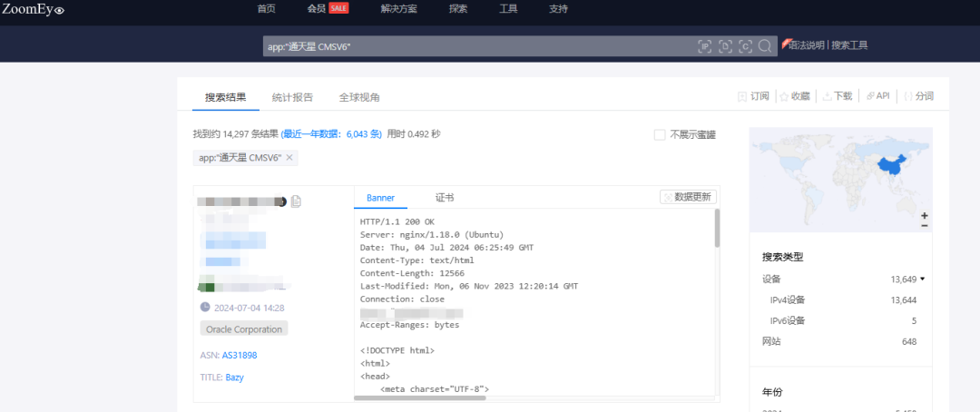Click the 搜索工具 link

click(849, 45)
